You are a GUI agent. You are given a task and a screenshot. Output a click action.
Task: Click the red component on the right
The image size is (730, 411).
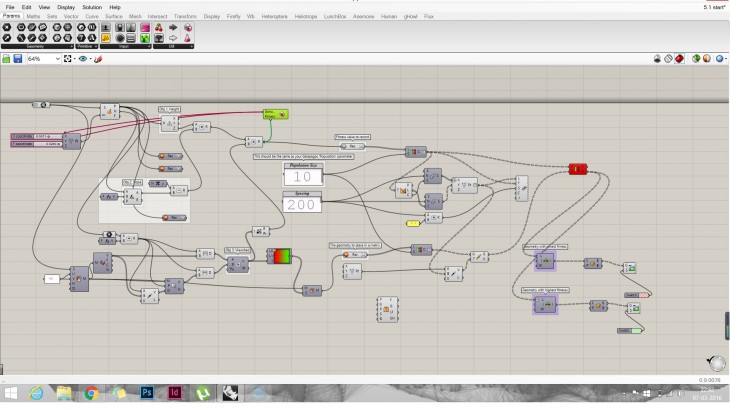click(x=578, y=169)
